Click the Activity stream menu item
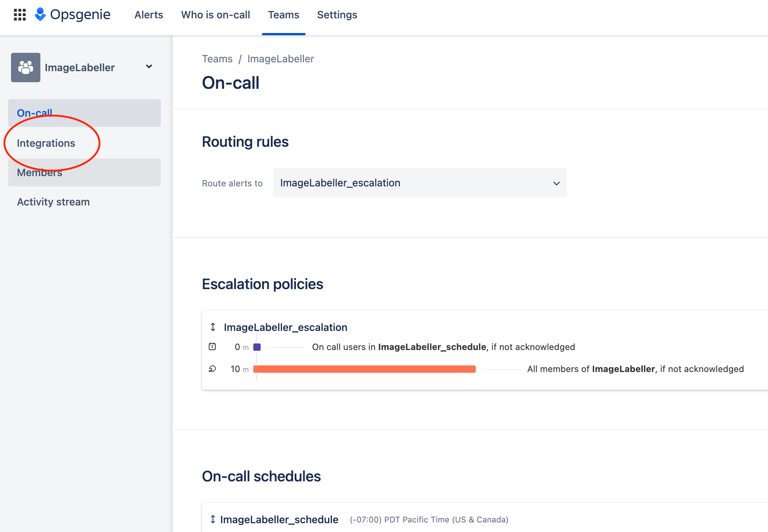768x532 pixels. [54, 202]
